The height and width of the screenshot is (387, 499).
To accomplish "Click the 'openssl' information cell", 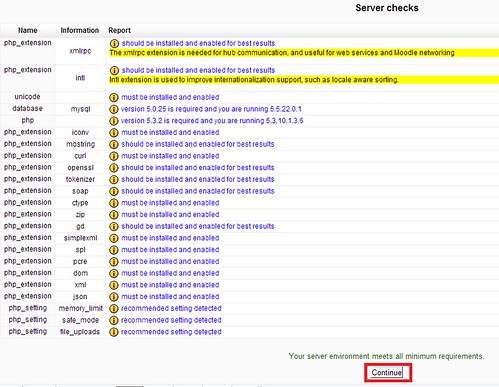I will click(x=80, y=168).
